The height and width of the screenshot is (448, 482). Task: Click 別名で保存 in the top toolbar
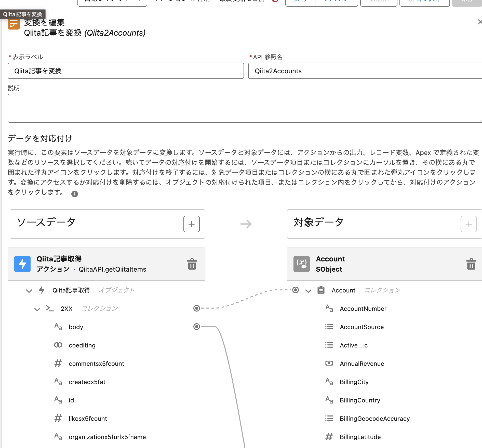(424, 1)
